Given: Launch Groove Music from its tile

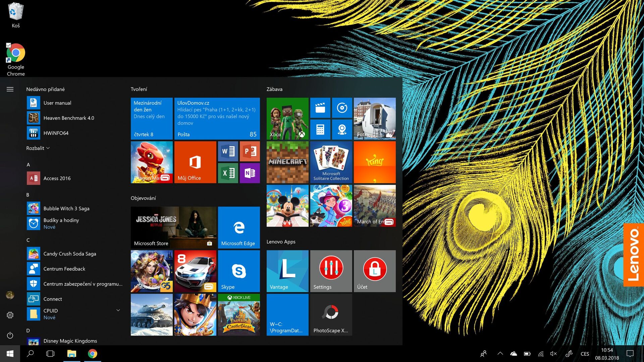Looking at the screenshot, I should 342,108.
